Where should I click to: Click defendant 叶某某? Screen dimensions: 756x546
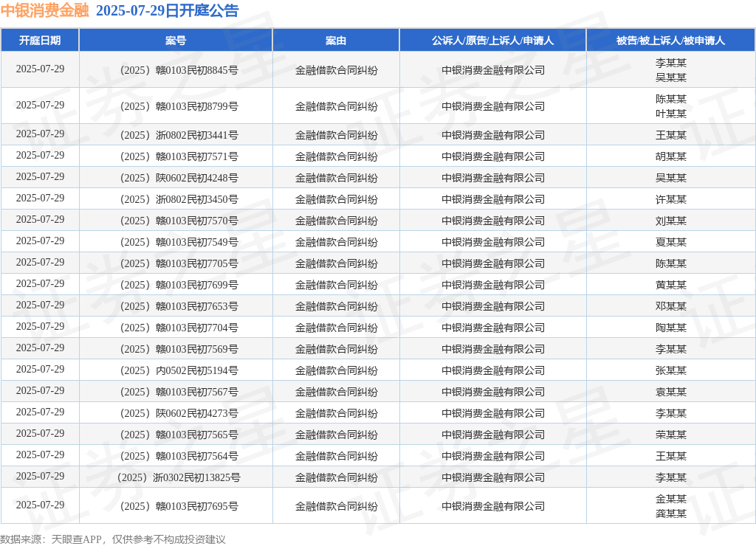coord(670,113)
